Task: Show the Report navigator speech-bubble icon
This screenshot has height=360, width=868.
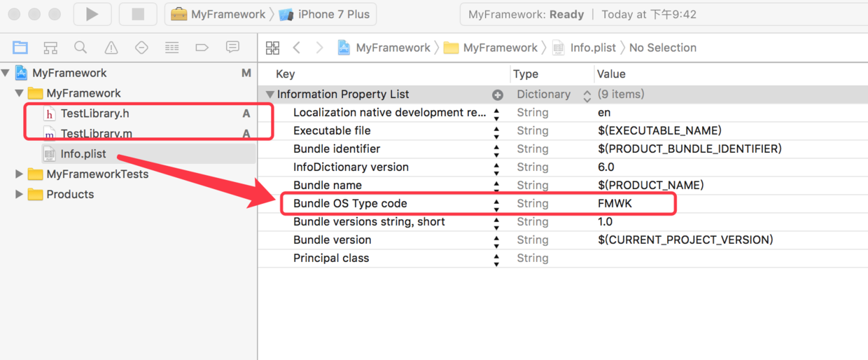Action: pyautogui.click(x=232, y=48)
